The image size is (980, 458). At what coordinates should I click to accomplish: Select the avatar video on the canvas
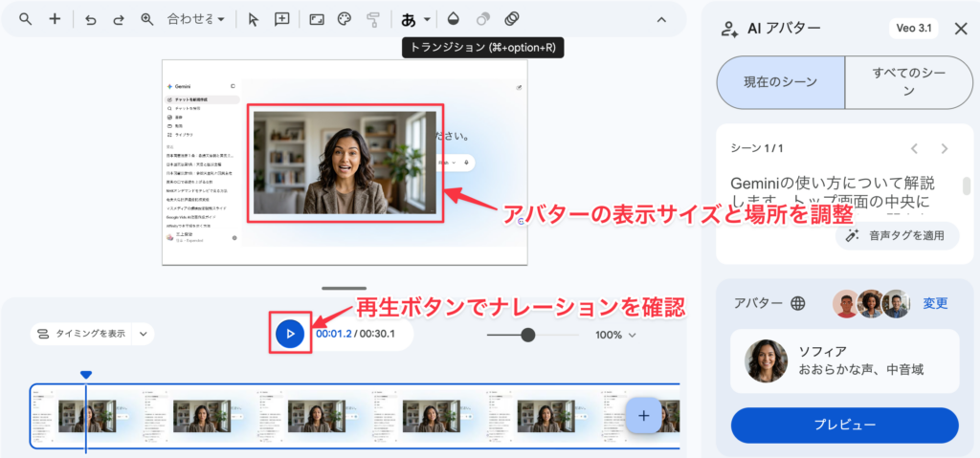pyautogui.click(x=345, y=163)
